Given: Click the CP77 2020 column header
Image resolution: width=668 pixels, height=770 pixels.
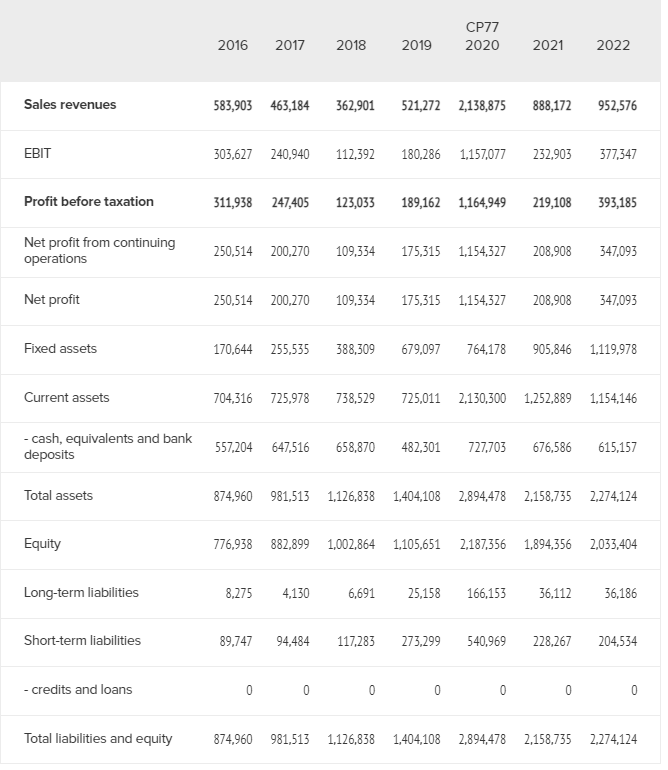Looking at the screenshot, I should click(483, 36).
